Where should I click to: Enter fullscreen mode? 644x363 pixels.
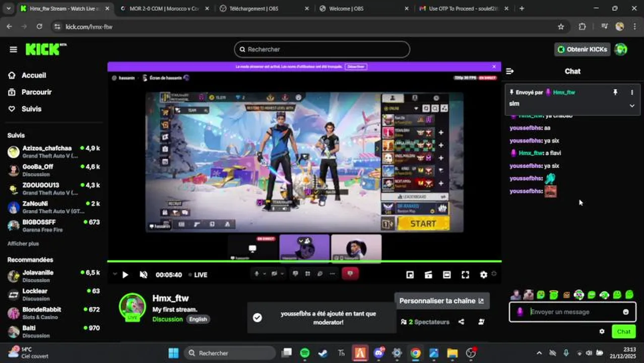tap(466, 275)
